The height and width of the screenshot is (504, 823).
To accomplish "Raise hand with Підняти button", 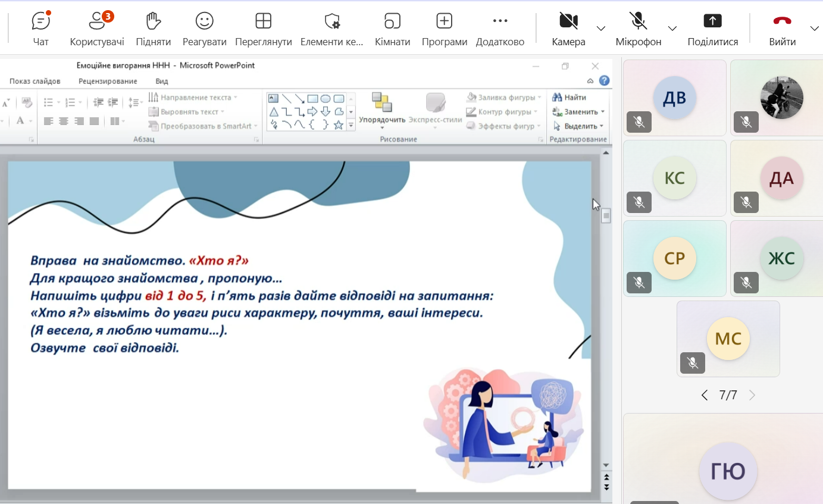I will [x=153, y=29].
